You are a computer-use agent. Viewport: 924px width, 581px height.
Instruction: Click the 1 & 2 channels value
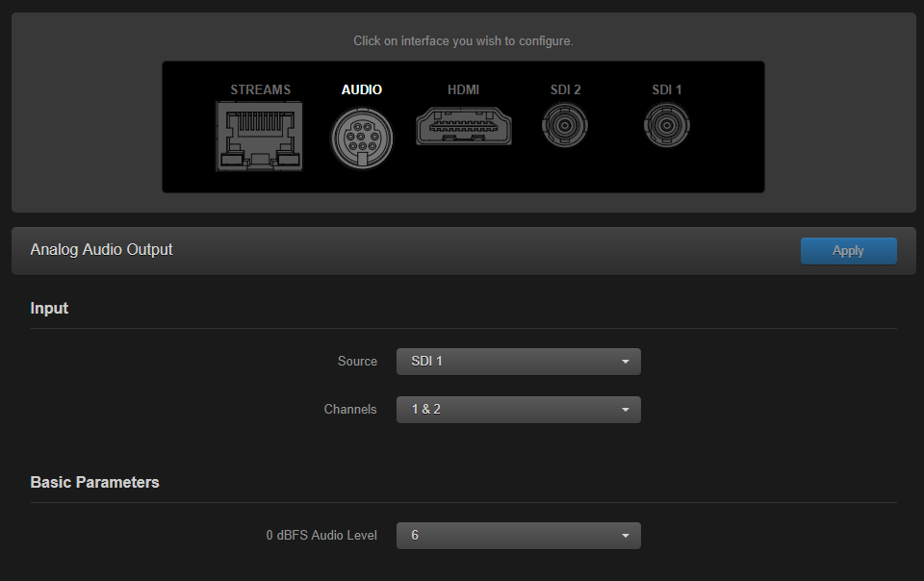point(424,409)
